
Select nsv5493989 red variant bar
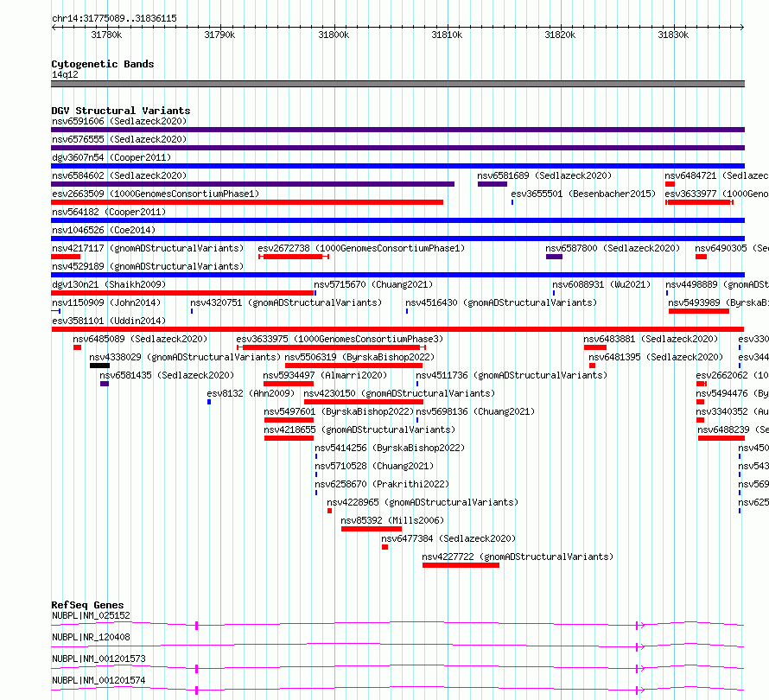(699, 311)
